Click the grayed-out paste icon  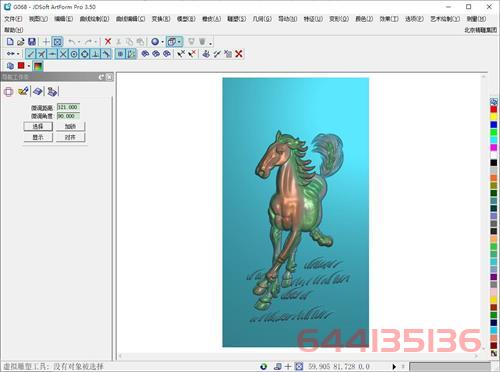(x=140, y=42)
